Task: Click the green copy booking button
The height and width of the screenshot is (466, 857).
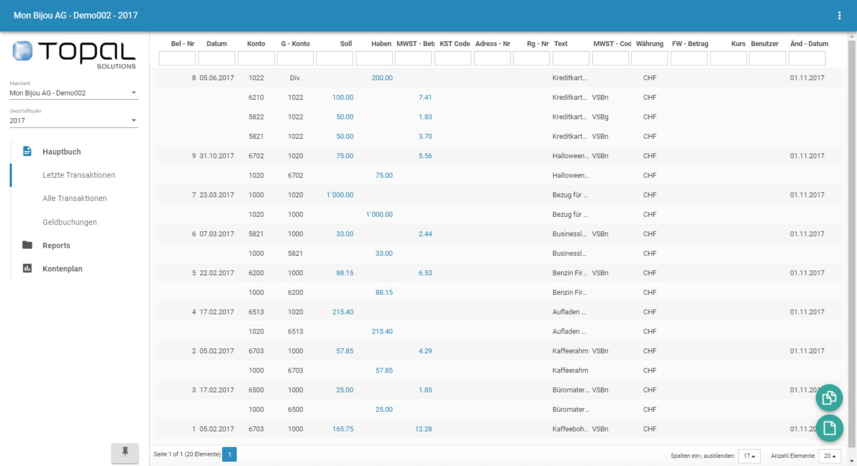Action: point(829,398)
